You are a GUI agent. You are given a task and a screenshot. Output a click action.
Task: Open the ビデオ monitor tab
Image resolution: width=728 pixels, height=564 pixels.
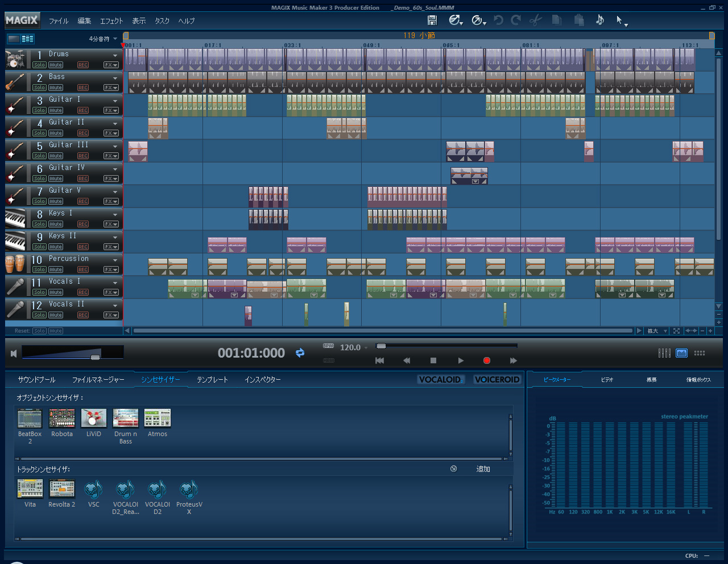[607, 380]
